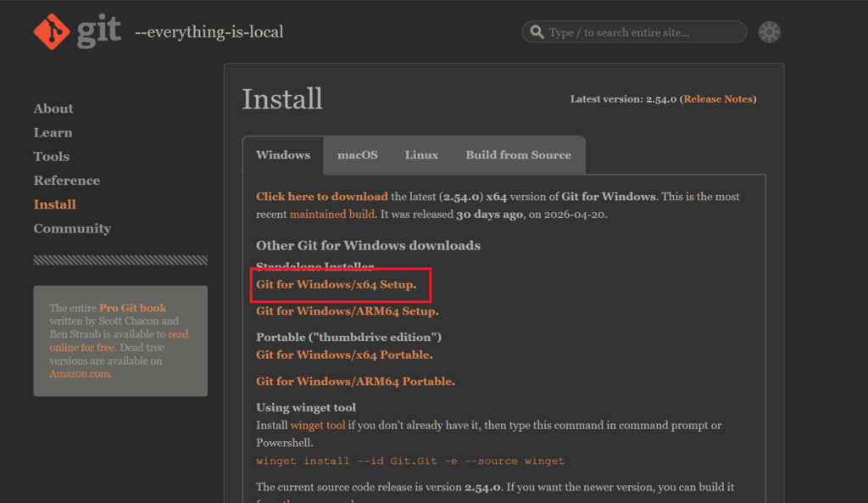The height and width of the screenshot is (503, 868).
Task: Open the Amazon.com link
Action: point(80,374)
